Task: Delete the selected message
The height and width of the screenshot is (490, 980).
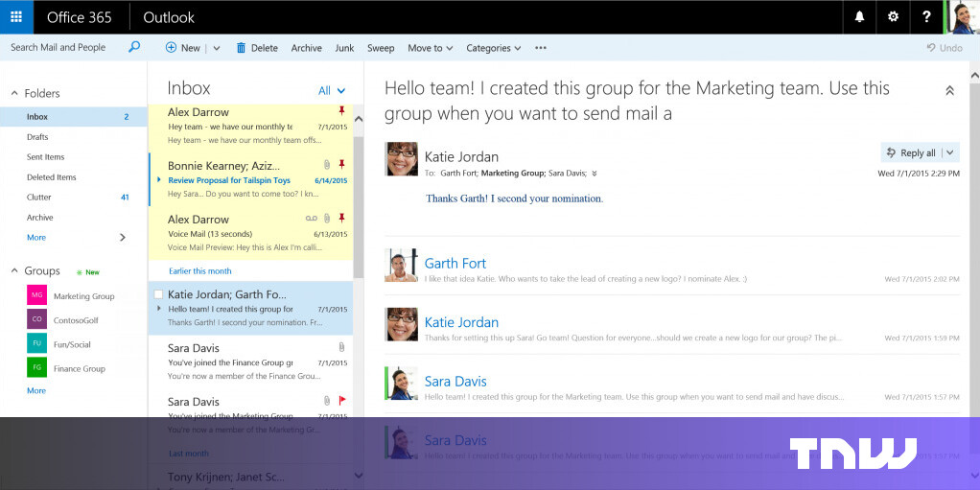Action: click(257, 48)
